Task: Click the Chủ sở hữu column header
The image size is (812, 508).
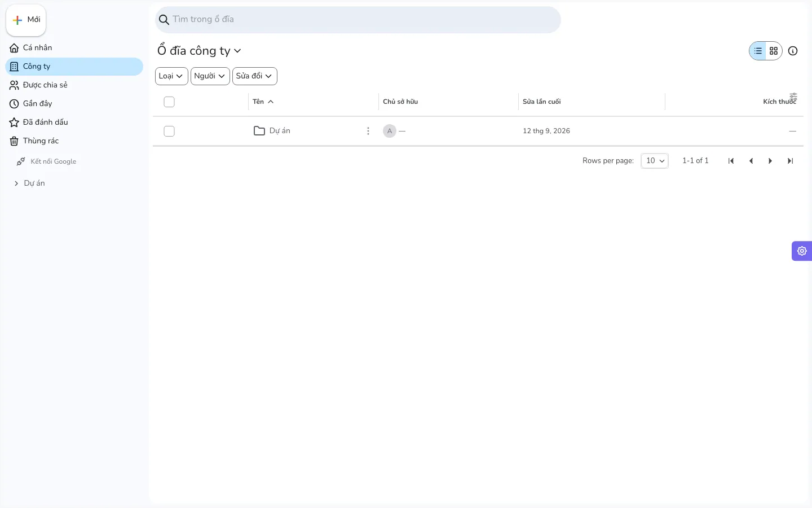Action: click(400, 102)
